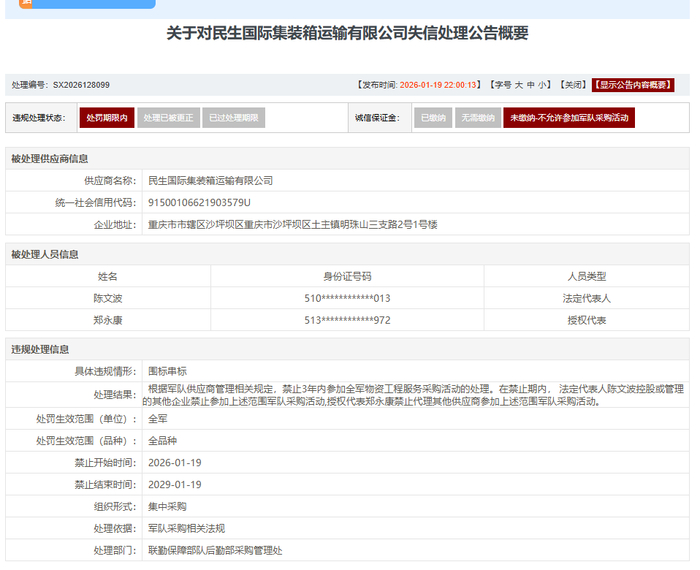
Task: Click the 郑永康 name cell
Action: 108,320
